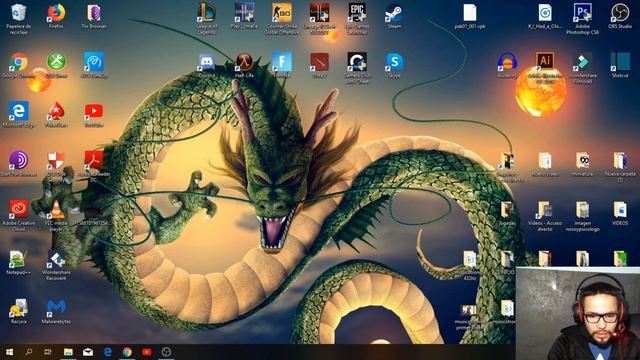Open File Explorer from the taskbar
The image size is (640, 360).
68,352
